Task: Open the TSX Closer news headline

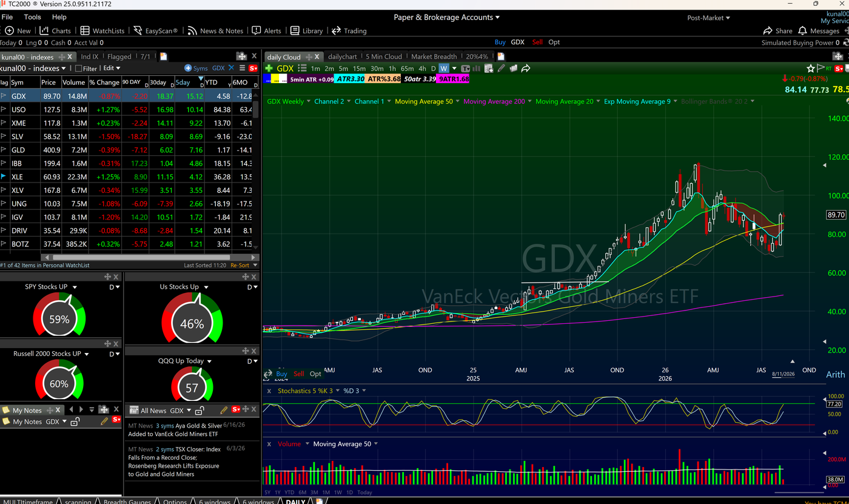Action: (x=175, y=462)
